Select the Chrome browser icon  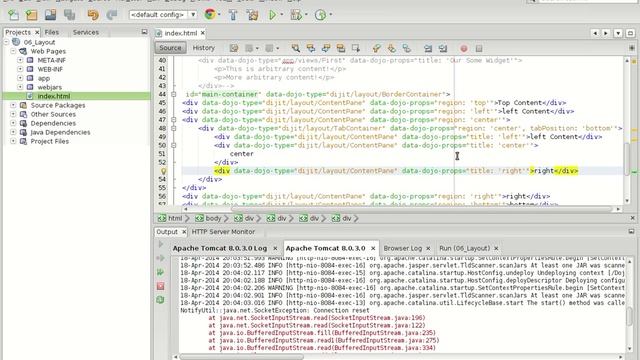pos(210,15)
